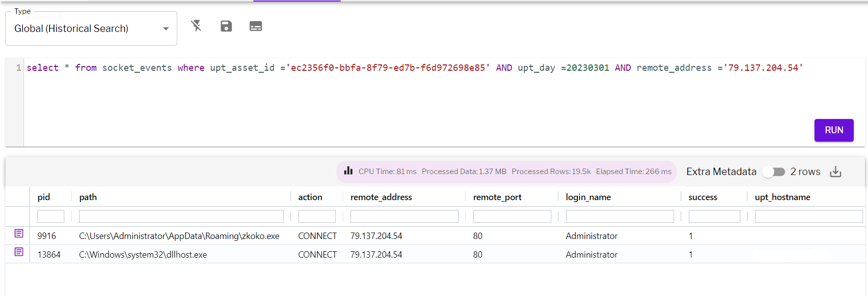
Task: Run the SQL query
Action: (834, 130)
